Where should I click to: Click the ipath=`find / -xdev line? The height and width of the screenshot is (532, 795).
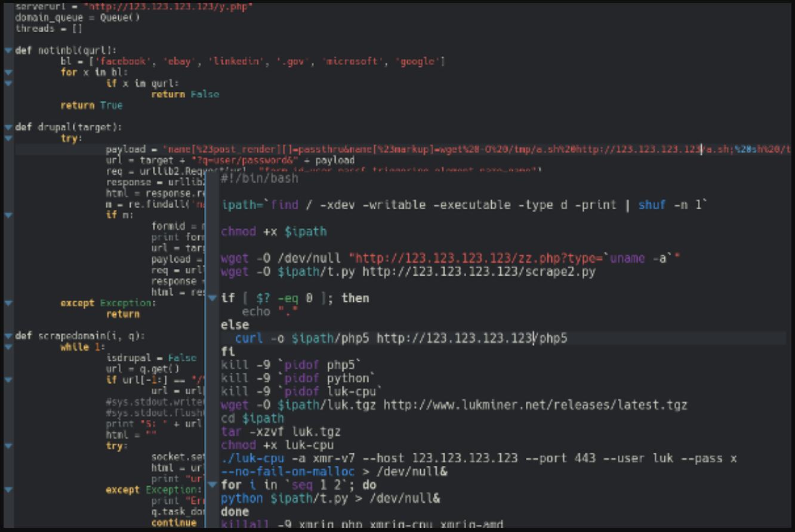click(x=464, y=205)
